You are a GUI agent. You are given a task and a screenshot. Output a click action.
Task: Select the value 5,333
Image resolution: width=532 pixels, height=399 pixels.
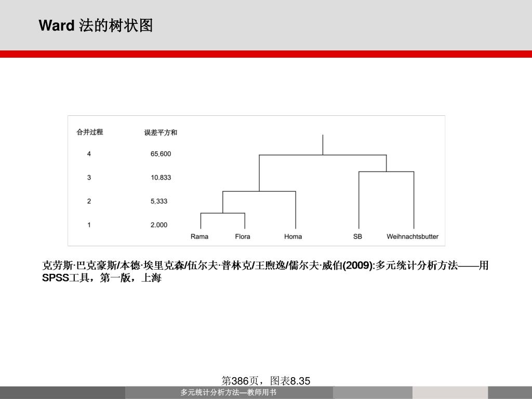tap(159, 201)
